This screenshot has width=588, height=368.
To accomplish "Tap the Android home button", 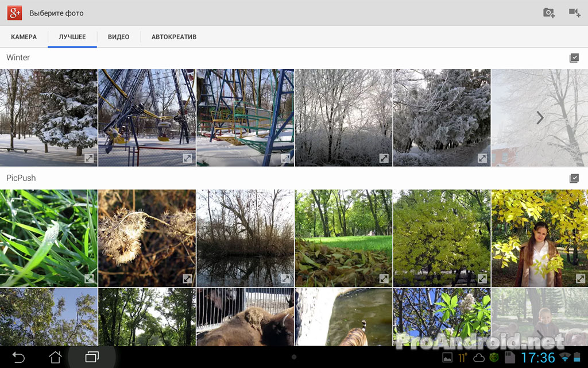I will coord(55,357).
